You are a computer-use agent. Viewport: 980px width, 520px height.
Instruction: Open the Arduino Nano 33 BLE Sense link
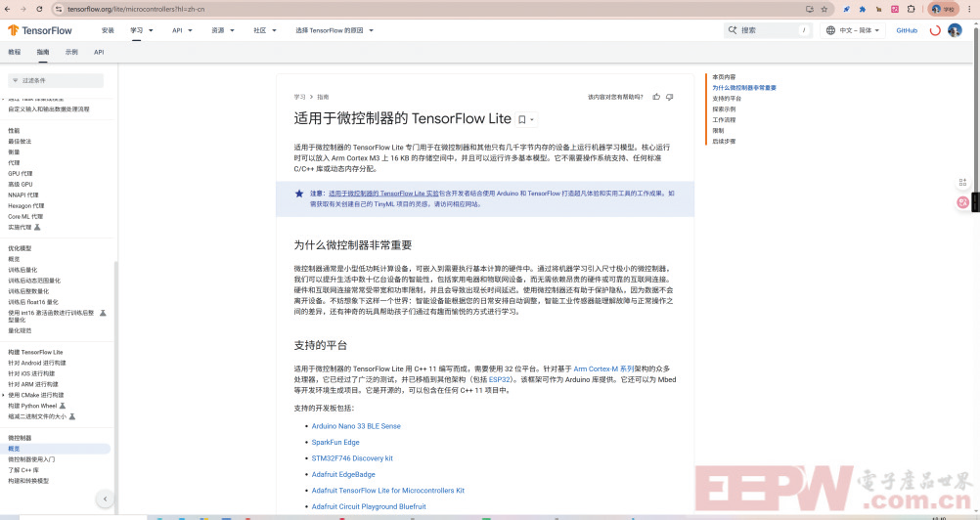(x=356, y=426)
